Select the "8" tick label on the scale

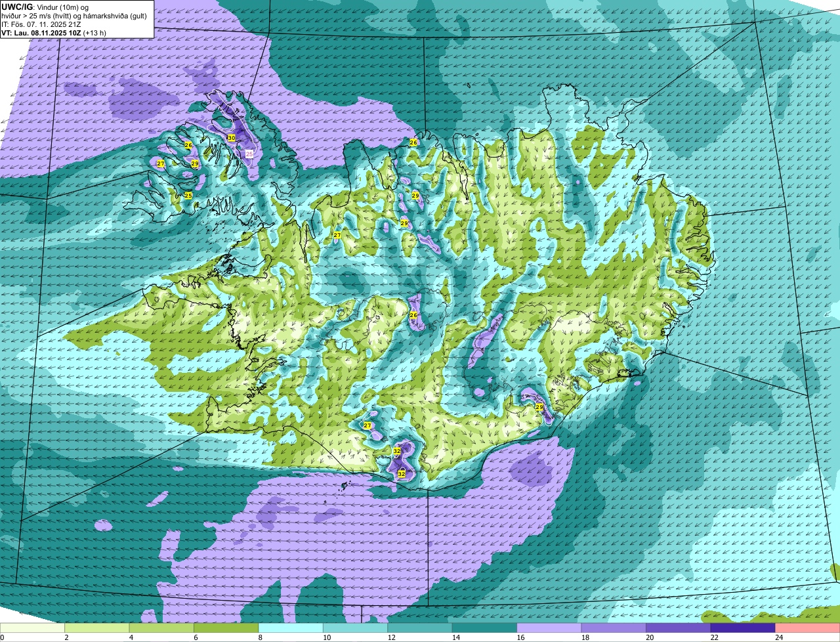click(x=259, y=637)
